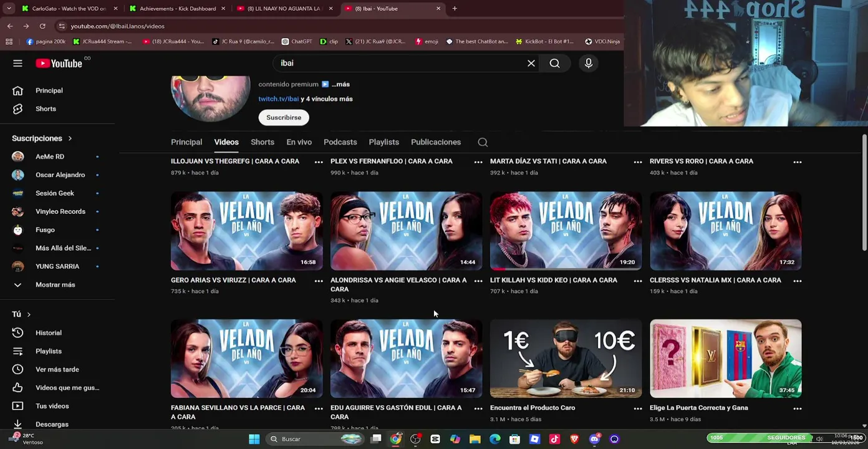Viewport: 868px width, 449px height.
Task: Open options for Encuentra el Producto Caro
Action: click(638, 408)
